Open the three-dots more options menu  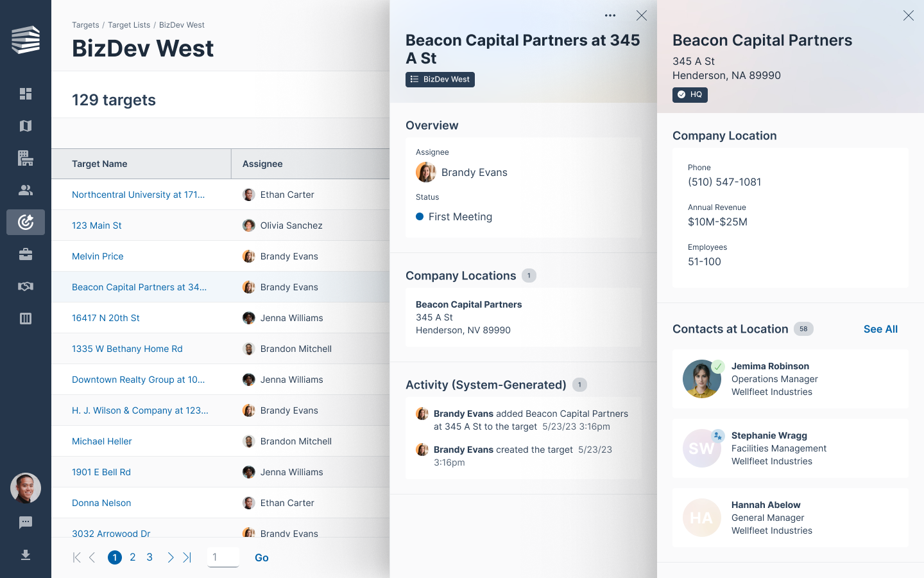[610, 15]
